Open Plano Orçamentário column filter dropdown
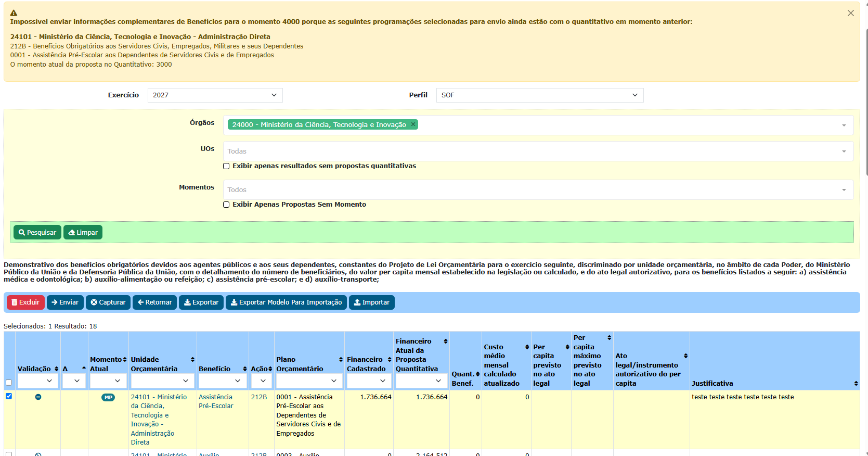Image resolution: width=868 pixels, height=456 pixels. pos(309,381)
